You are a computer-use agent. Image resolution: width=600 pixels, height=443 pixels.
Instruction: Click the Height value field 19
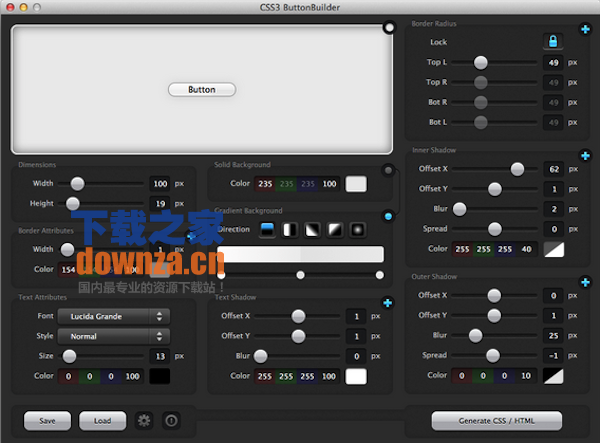[x=160, y=204]
